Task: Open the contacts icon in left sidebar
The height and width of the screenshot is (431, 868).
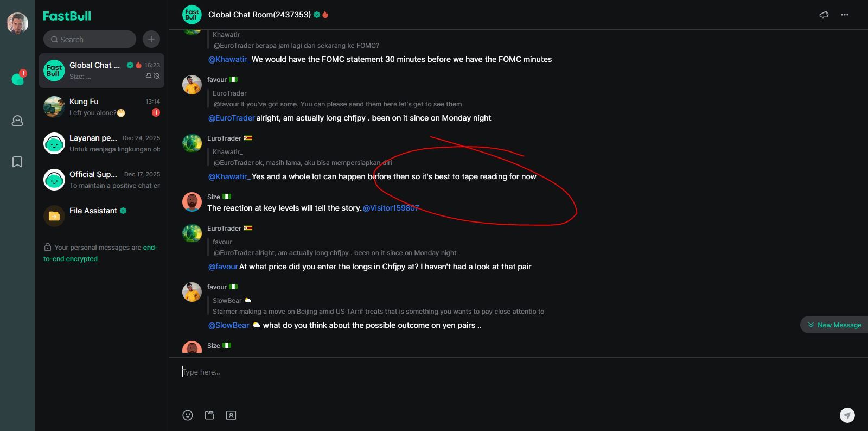Action: 17,121
